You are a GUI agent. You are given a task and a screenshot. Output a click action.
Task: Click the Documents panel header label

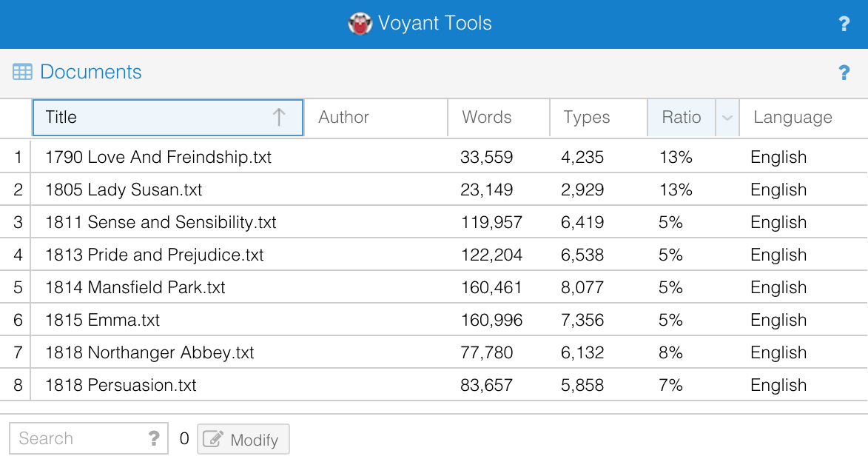[x=91, y=72]
